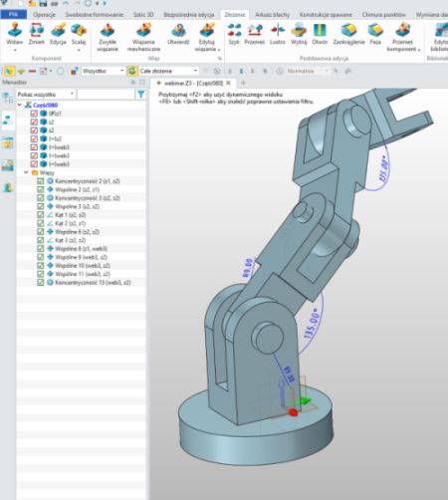Click the Manager search input field

click(x=107, y=95)
